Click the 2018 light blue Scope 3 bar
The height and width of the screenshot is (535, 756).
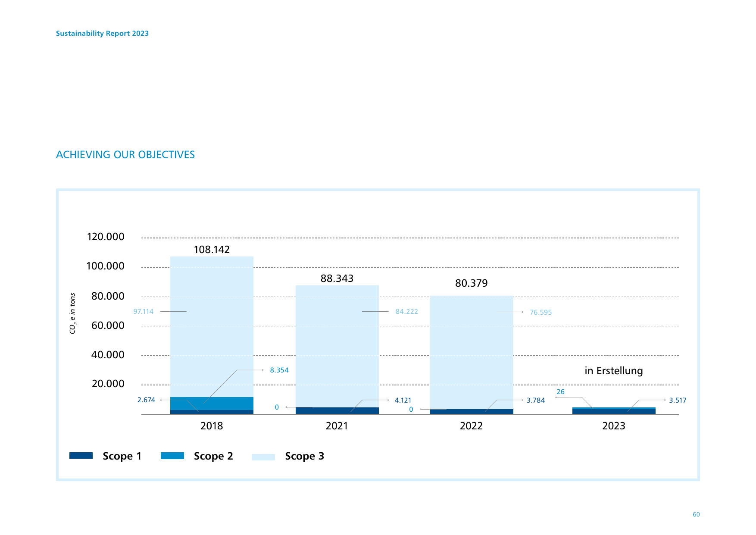click(212, 327)
